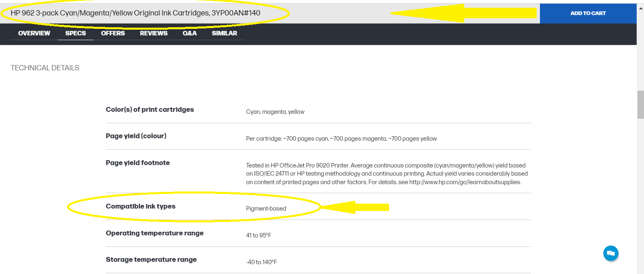Select the Storage temperature range label
644x274 pixels.
tap(151, 260)
